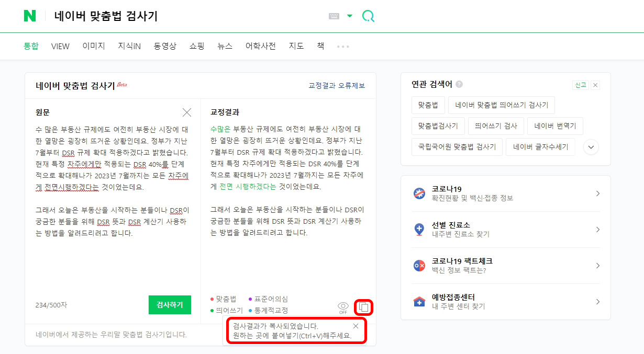Select the related search 띄어쓰기 검사

[496, 126]
